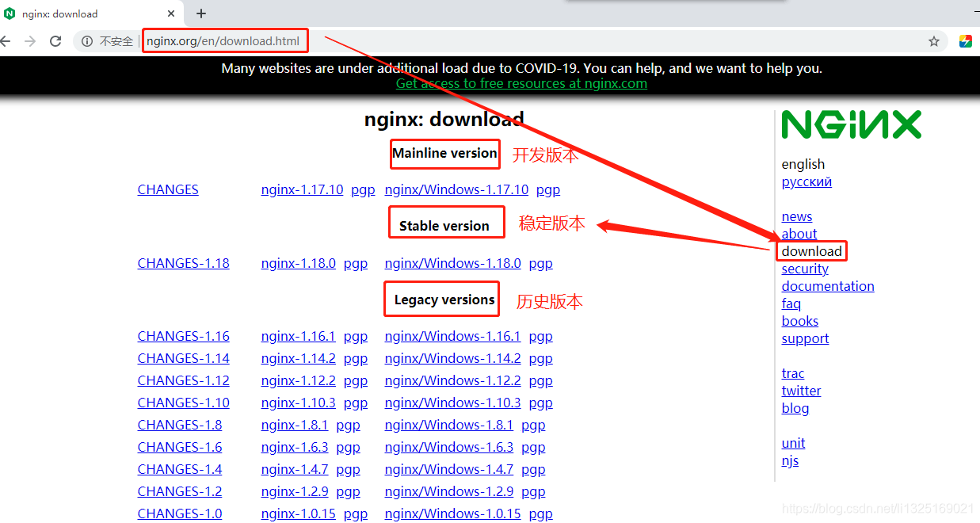
Task: Download nginx-1.16.1 source
Action: [x=299, y=336]
